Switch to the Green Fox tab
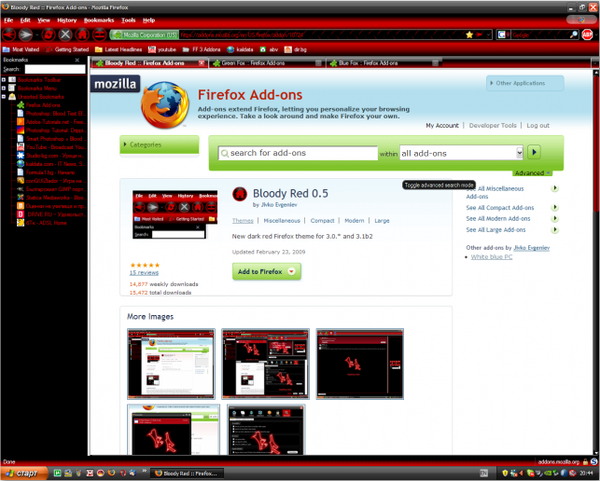The height and width of the screenshot is (481, 600). [x=267, y=63]
